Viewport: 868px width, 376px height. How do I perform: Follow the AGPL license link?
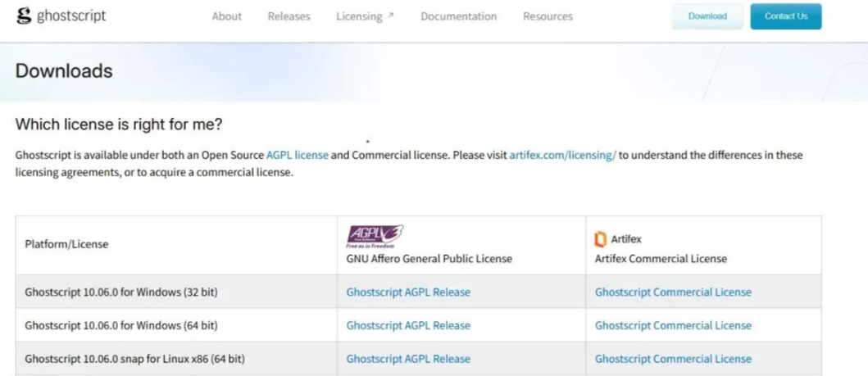298,155
